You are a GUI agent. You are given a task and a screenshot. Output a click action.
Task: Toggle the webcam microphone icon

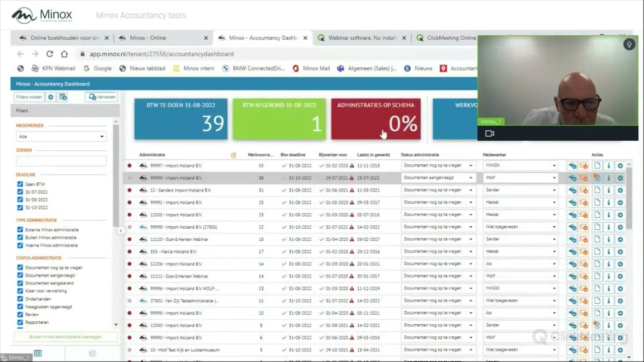629,44
